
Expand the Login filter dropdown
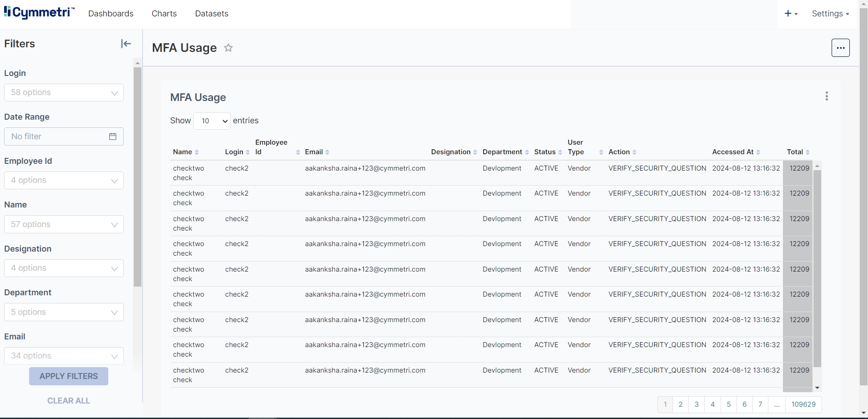(x=64, y=93)
